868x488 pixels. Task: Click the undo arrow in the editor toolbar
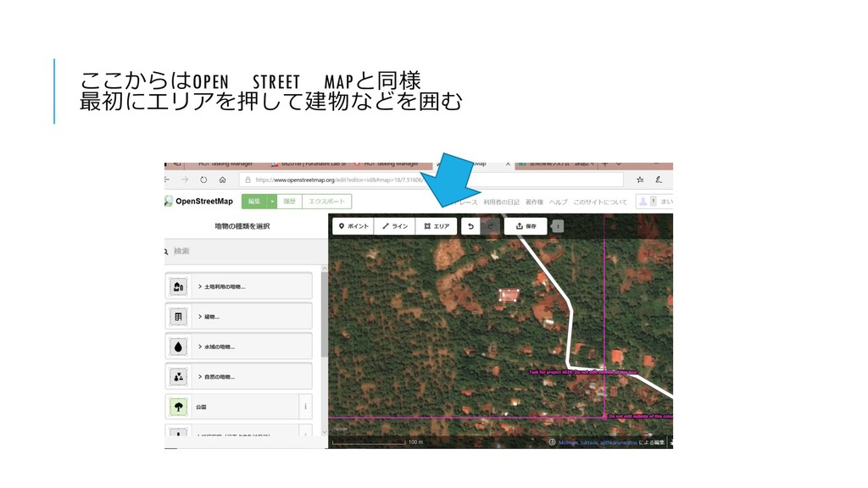[x=470, y=226]
